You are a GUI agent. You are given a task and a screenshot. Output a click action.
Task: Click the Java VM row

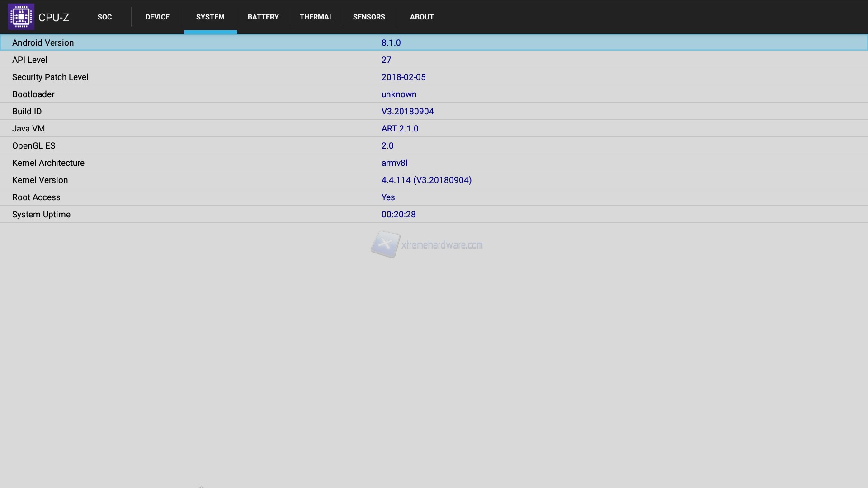coord(434,128)
